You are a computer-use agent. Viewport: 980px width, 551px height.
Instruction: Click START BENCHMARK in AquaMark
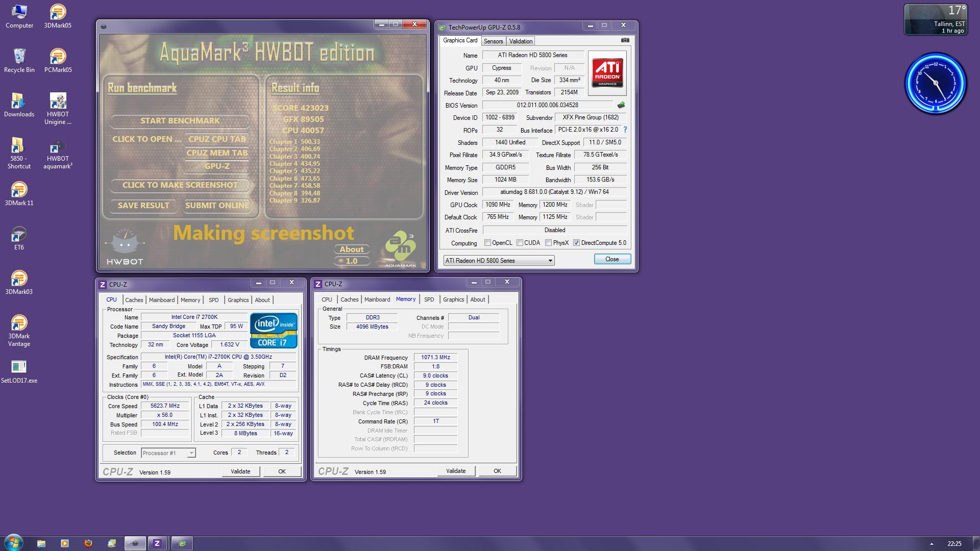180,121
